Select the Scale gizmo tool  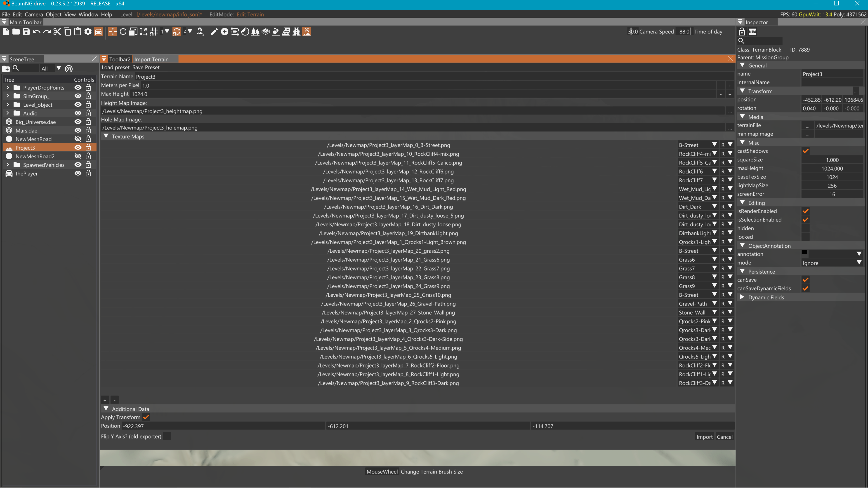coord(133,32)
